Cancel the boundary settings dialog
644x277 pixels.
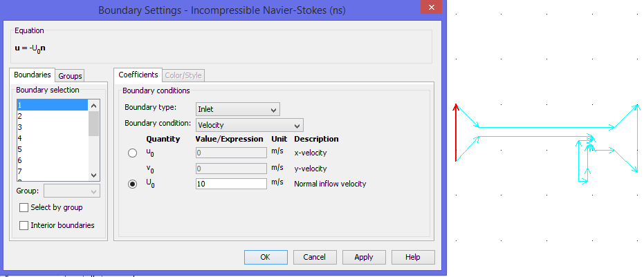click(x=315, y=257)
